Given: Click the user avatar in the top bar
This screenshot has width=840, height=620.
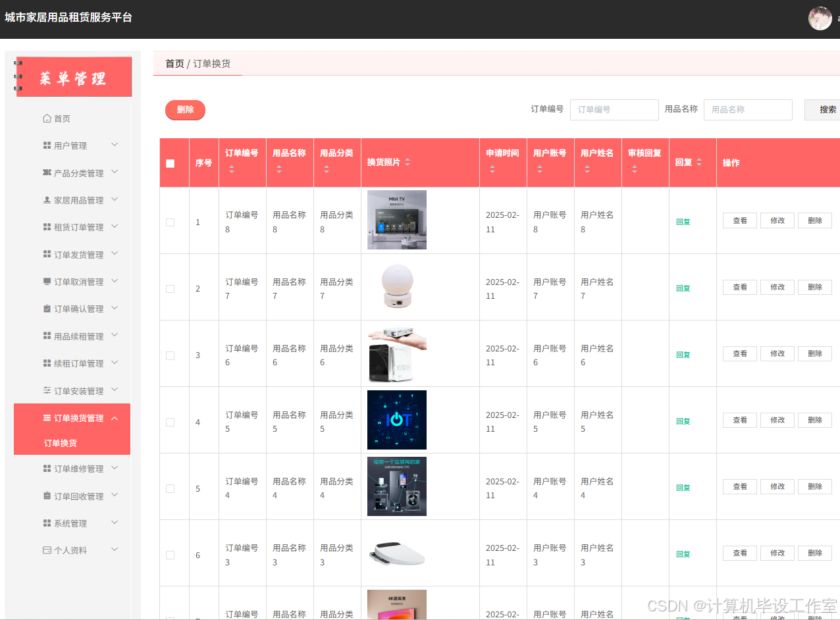Looking at the screenshot, I should pyautogui.click(x=820, y=18).
